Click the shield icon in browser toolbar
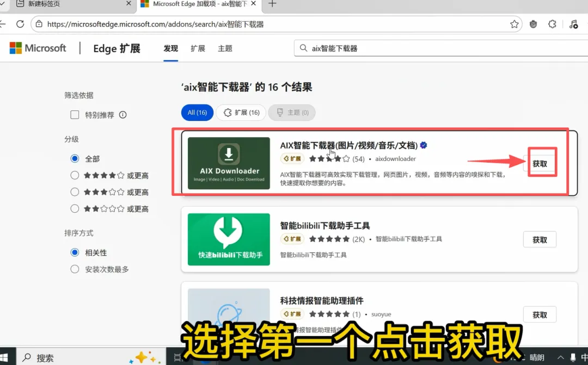 pyautogui.click(x=533, y=24)
